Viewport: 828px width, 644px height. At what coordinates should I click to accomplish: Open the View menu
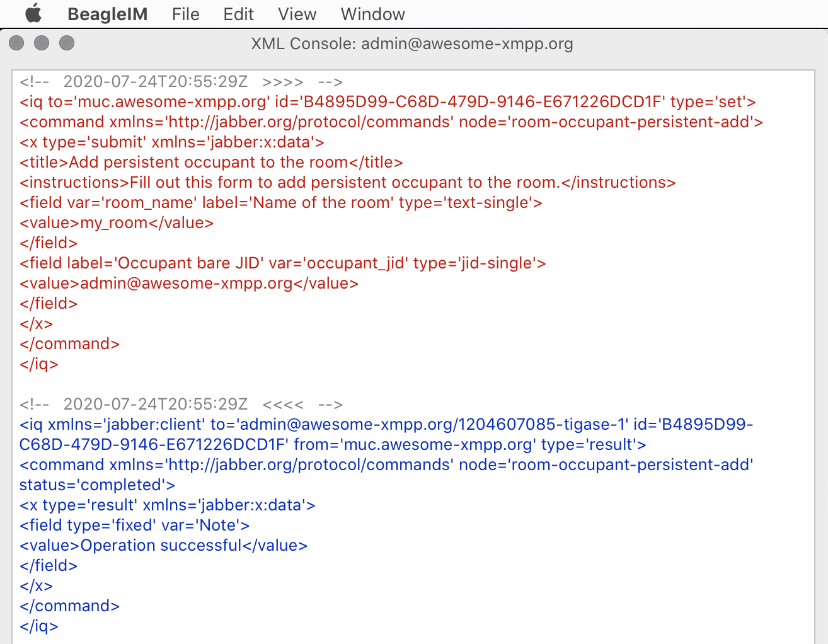[297, 14]
